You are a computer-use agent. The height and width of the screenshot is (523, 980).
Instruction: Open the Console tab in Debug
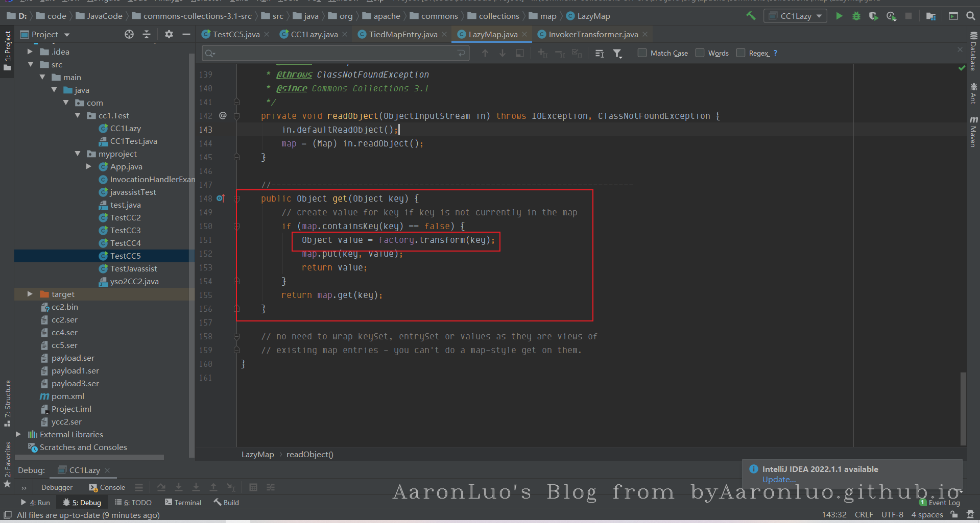point(107,487)
